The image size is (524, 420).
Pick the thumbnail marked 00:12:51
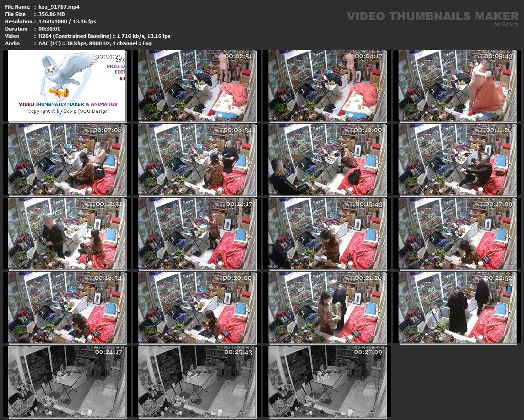click(x=67, y=234)
